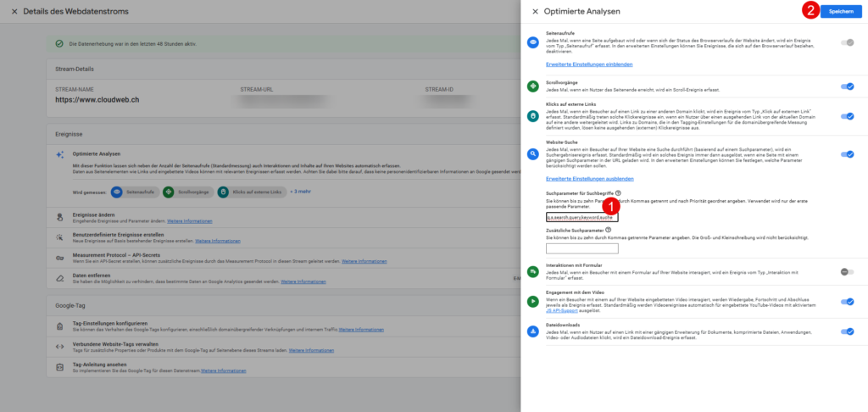Turn off Klicks auf externe Links toggle

tap(846, 116)
